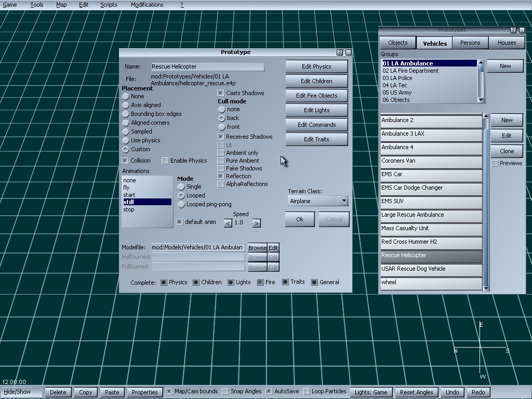Open the Modifications menu
This screenshot has width=532, height=399.
pos(147,5)
